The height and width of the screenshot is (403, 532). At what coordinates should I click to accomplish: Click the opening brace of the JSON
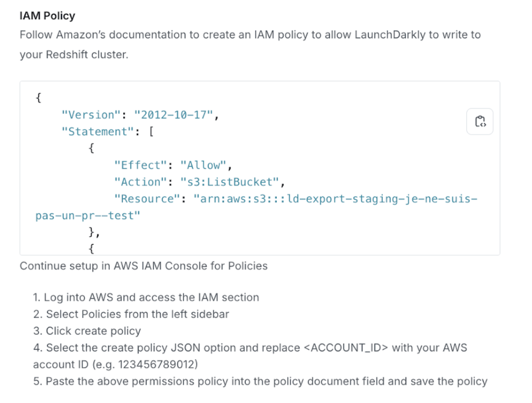pyautogui.click(x=38, y=97)
